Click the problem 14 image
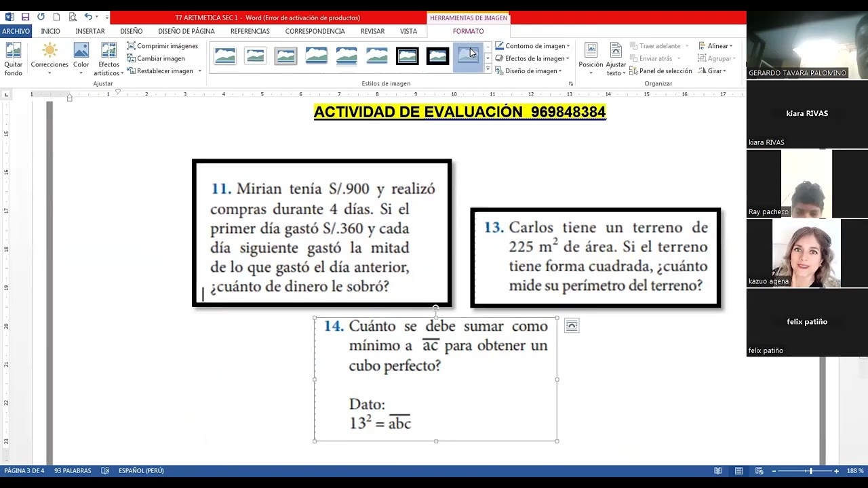The image size is (868, 488). (435, 379)
